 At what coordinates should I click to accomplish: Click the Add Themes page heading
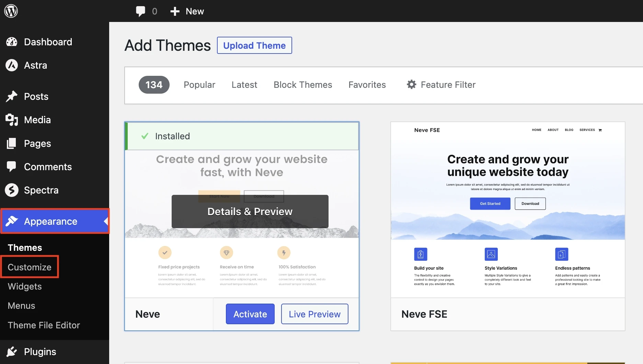(168, 45)
